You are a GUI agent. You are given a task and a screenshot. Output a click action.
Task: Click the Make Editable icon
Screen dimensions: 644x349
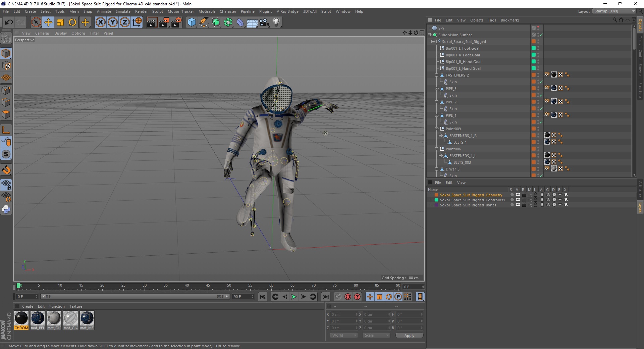[x=6, y=38]
